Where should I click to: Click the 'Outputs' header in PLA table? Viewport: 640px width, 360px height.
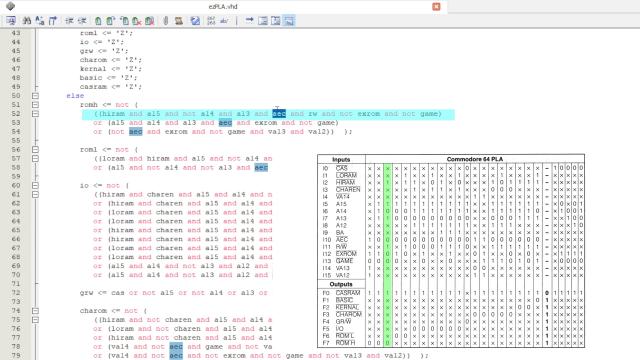point(341,284)
